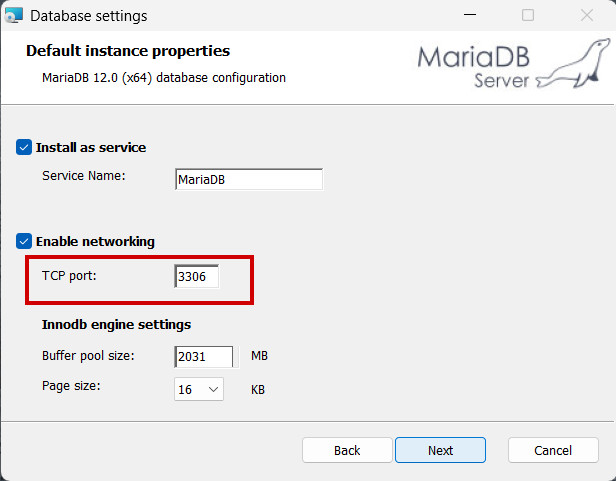
Task: Focus the TCP port field
Action: point(196,276)
